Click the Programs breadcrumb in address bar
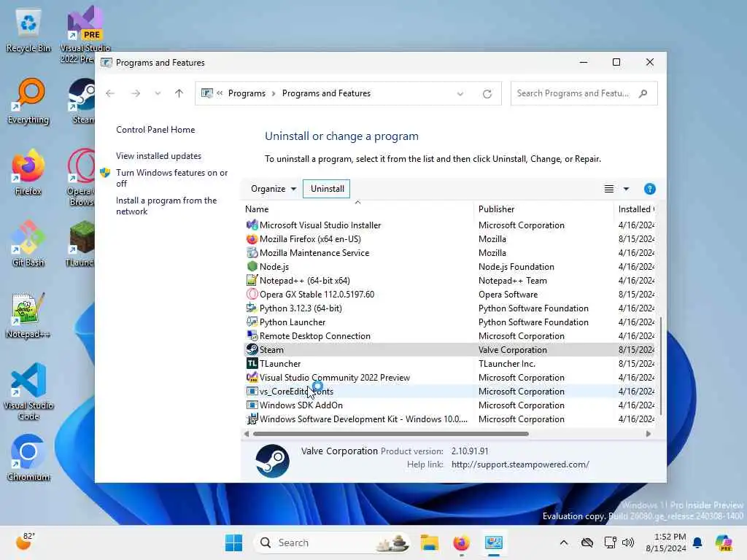The height and width of the screenshot is (560, 747). pyautogui.click(x=247, y=93)
